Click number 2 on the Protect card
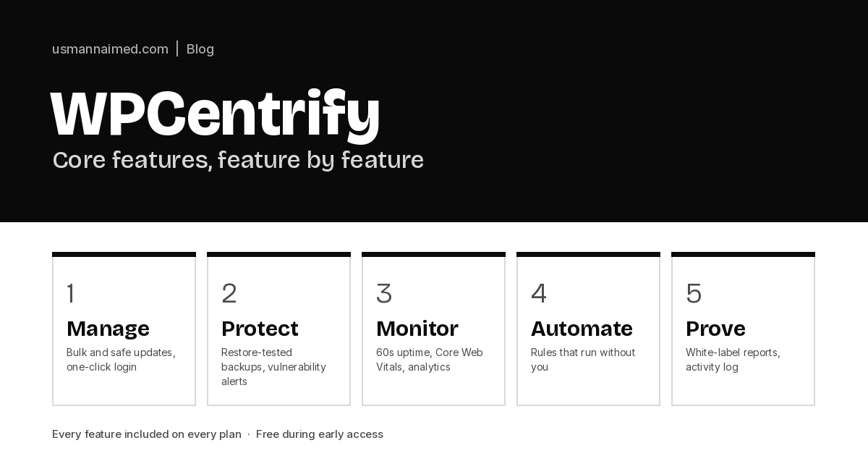The width and height of the screenshot is (868, 456). click(x=229, y=294)
